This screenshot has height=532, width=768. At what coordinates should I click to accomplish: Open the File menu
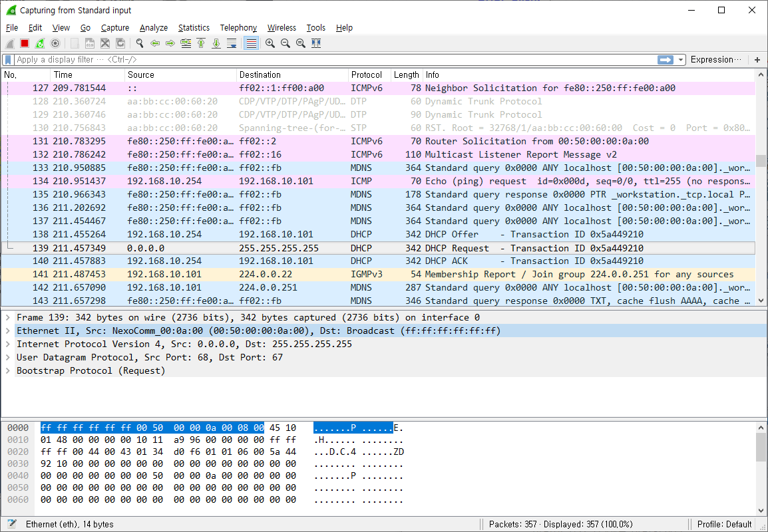click(x=12, y=28)
